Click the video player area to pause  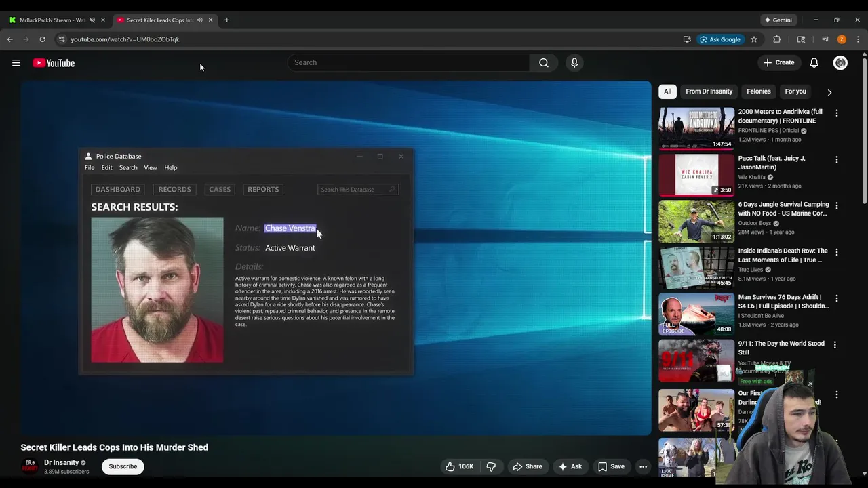(336, 258)
